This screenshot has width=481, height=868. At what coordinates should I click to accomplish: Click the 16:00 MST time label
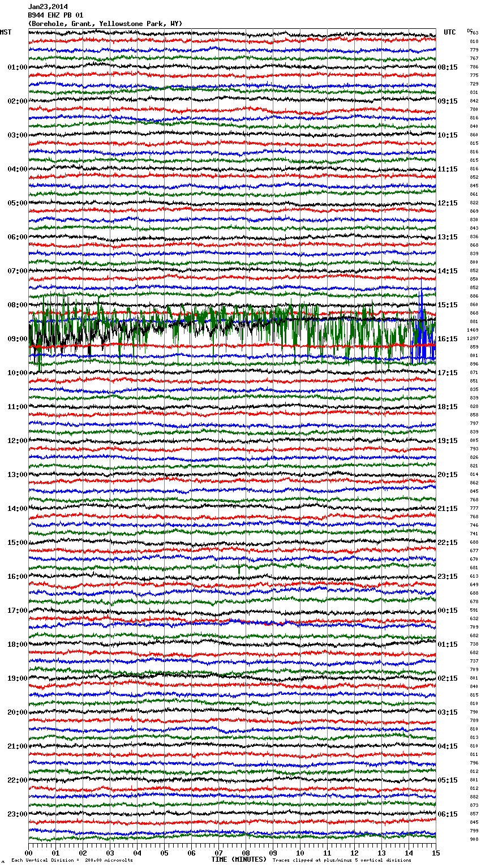[18, 577]
